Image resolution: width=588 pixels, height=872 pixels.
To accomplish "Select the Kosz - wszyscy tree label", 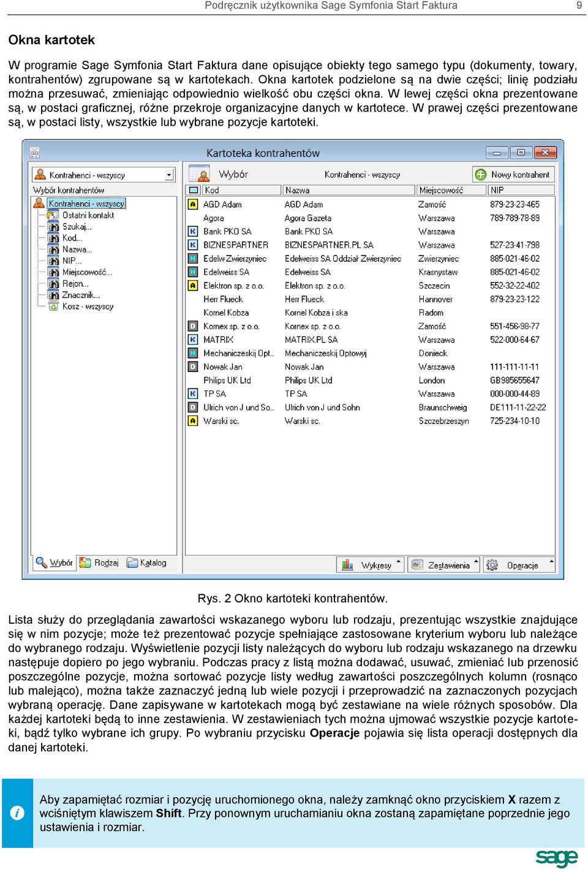I will [88, 306].
